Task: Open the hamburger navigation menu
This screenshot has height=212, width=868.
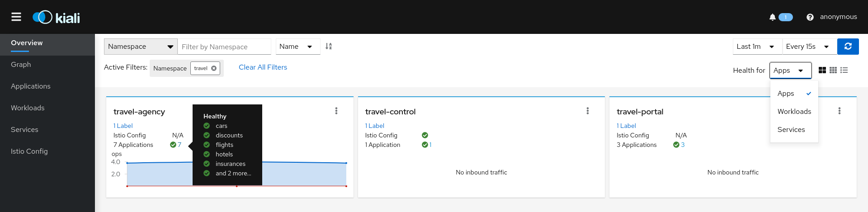Action: [x=16, y=17]
